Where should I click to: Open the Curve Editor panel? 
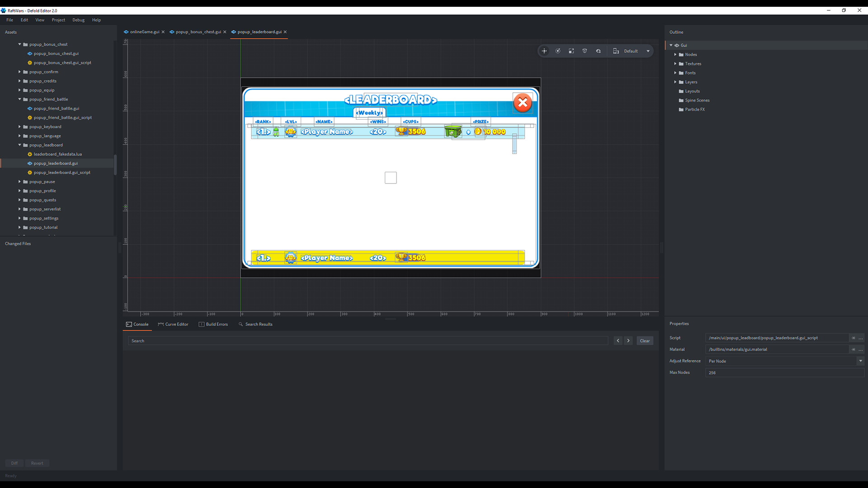tap(173, 324)
